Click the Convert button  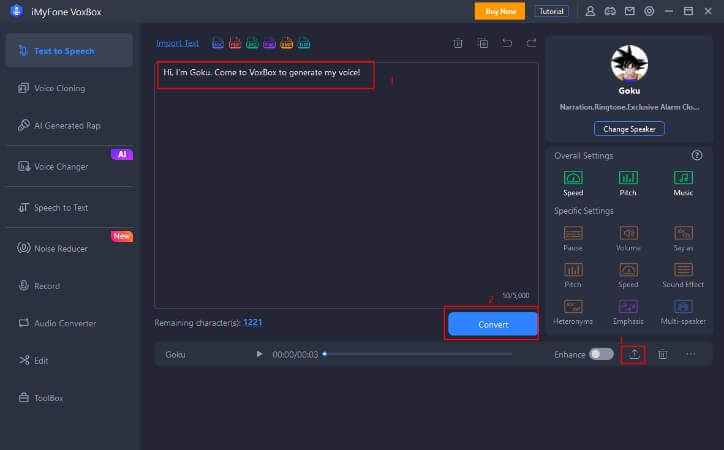pyautogui.click(x=493, y=324)
